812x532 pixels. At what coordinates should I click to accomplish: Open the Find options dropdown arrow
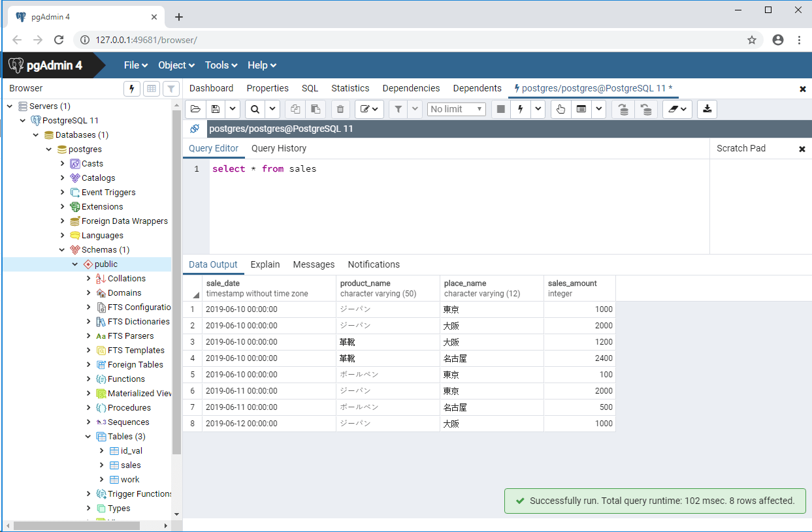pos(272,109)
